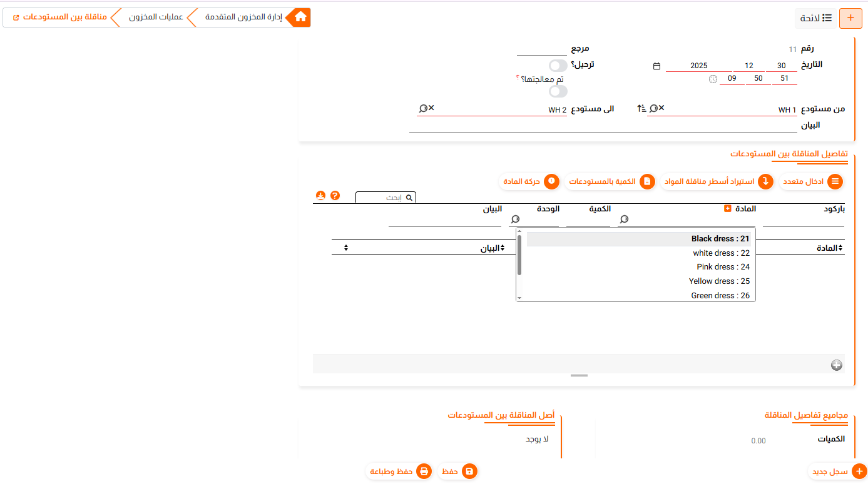
Task: Click the orange plus icon beside المادة
Action: coord(727,208)
